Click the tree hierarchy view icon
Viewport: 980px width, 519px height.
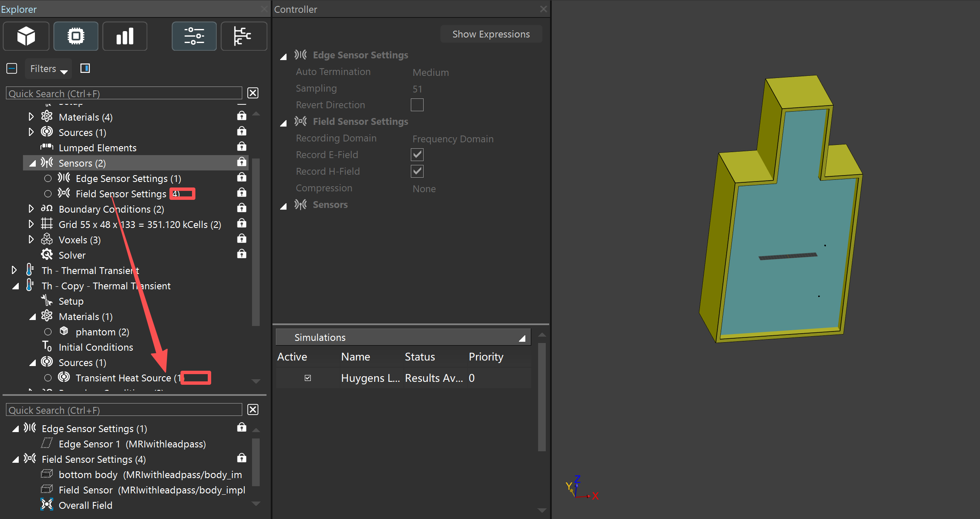[x=244, y=36]
